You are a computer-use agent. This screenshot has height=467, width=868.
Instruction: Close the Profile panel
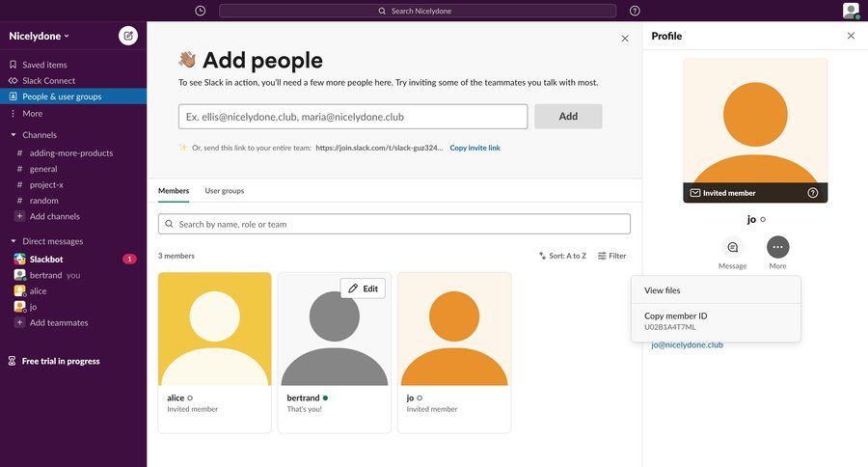tap(851, 36)
